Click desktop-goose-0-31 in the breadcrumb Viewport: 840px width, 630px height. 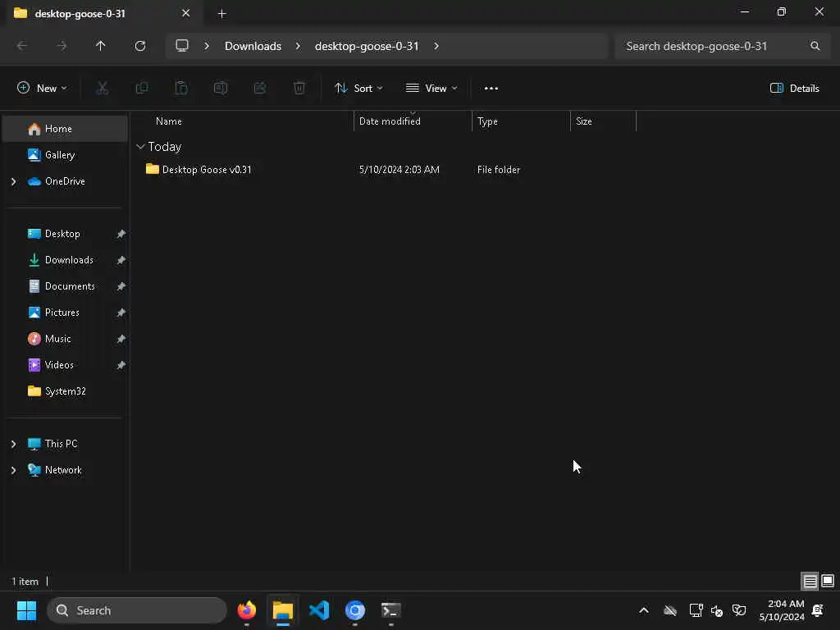tap(367, 46)
